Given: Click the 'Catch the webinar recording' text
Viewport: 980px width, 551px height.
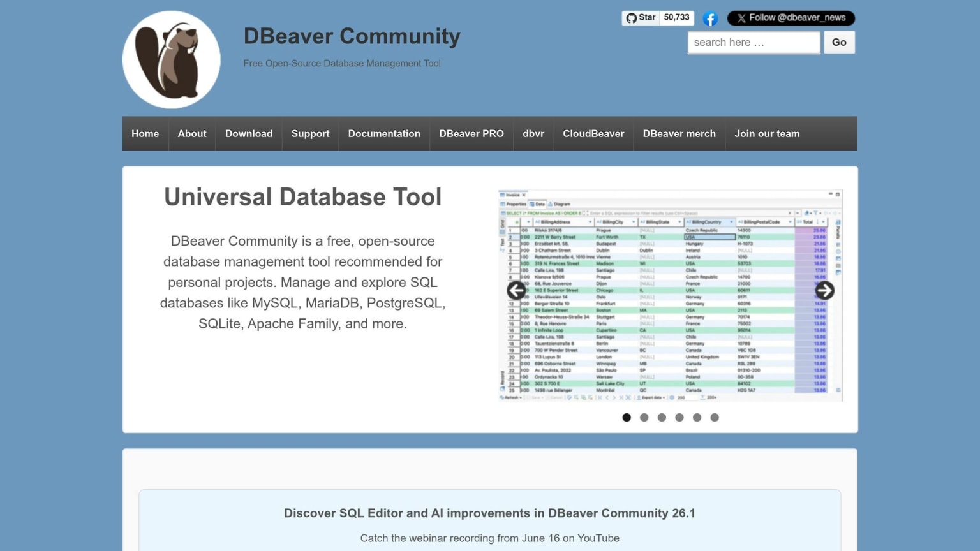Looking at the screenshot, I should [x=489, y=538].
